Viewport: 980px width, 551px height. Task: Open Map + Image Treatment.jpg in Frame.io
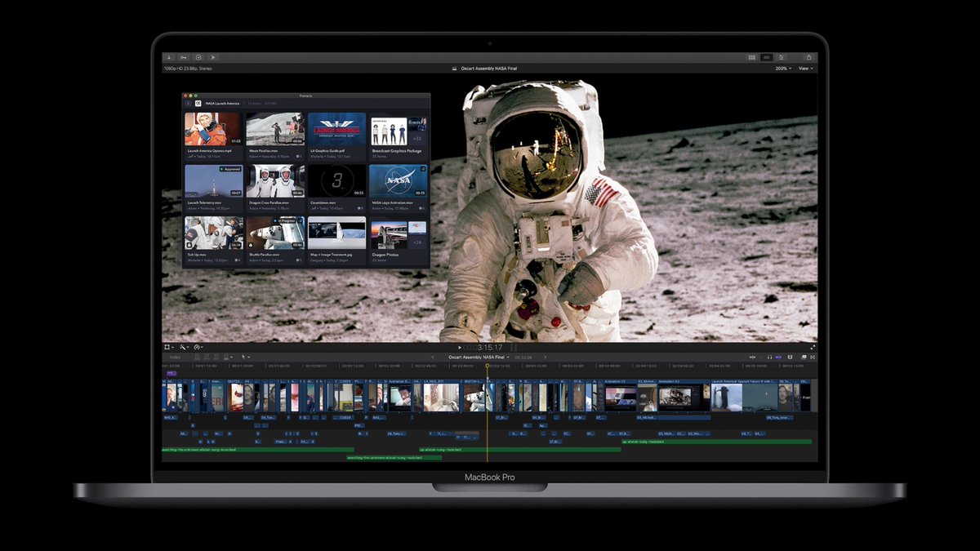336,233
